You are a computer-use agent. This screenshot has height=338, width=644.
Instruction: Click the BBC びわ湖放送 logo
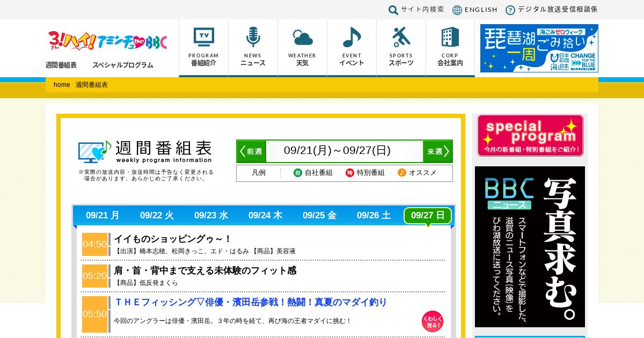point(108,40)
